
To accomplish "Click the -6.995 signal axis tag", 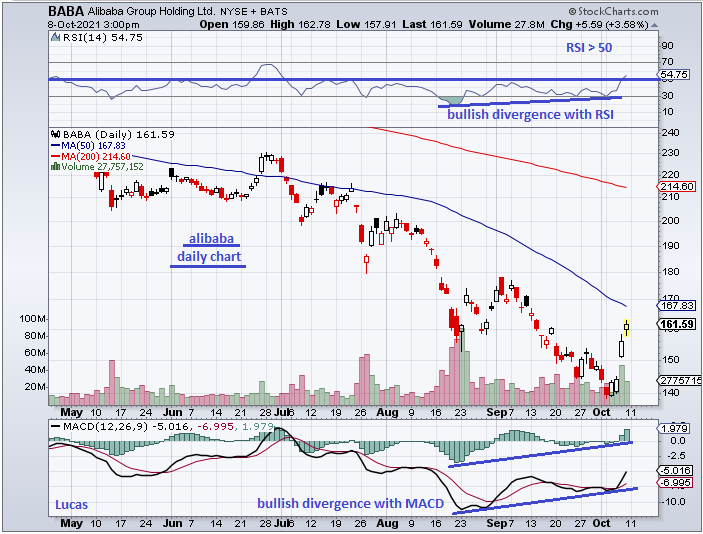I will 673,483.
